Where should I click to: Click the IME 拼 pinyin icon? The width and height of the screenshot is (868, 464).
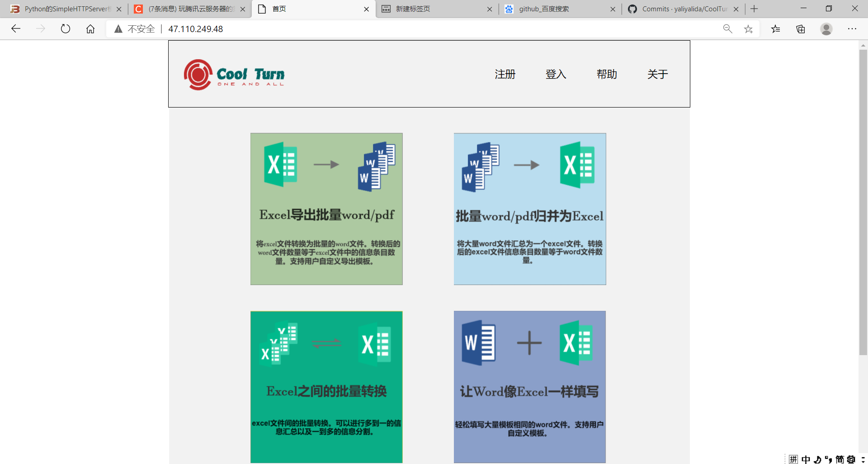tap(793, 459)
